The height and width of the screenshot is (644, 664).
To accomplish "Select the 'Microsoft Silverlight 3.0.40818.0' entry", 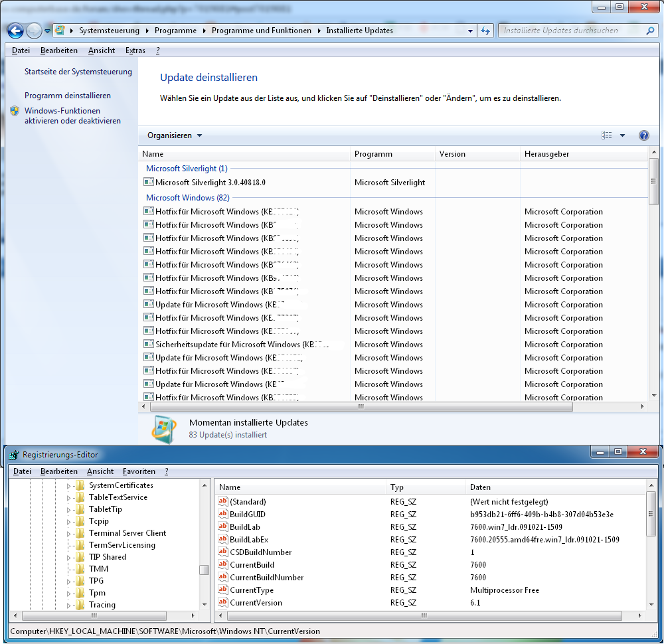I will pyautogui.click(x=210, y=183).
